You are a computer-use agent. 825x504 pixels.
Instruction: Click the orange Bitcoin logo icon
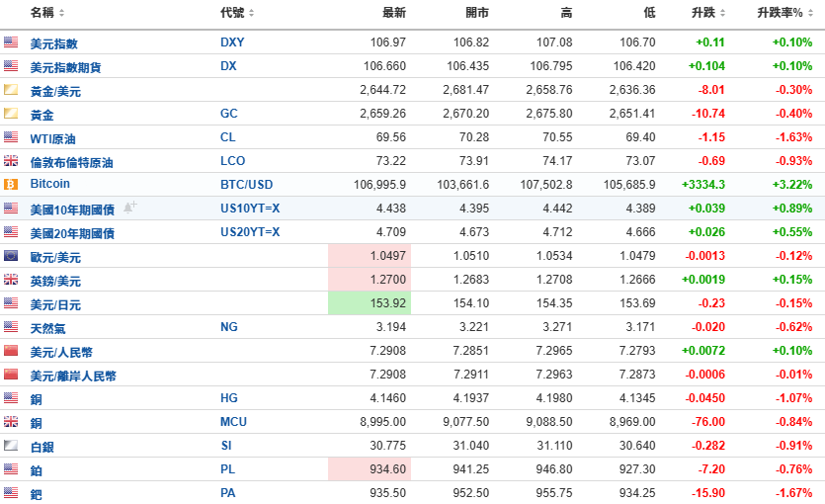coord(11,185)
